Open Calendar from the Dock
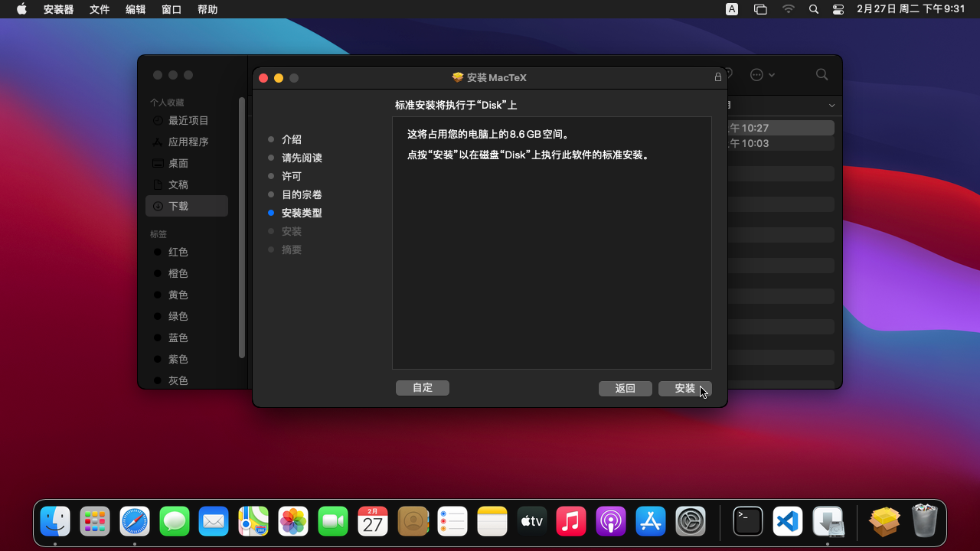The image size is (980, 551). 373,521
